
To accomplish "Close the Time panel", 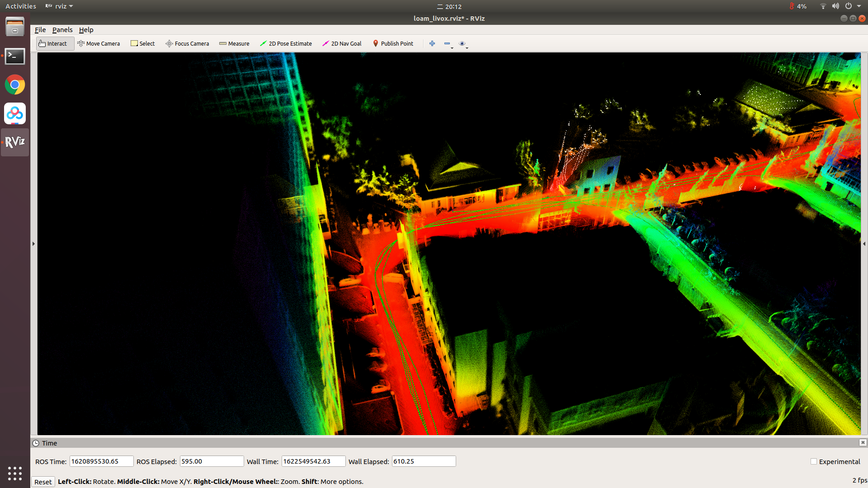I will pos(863,442).
